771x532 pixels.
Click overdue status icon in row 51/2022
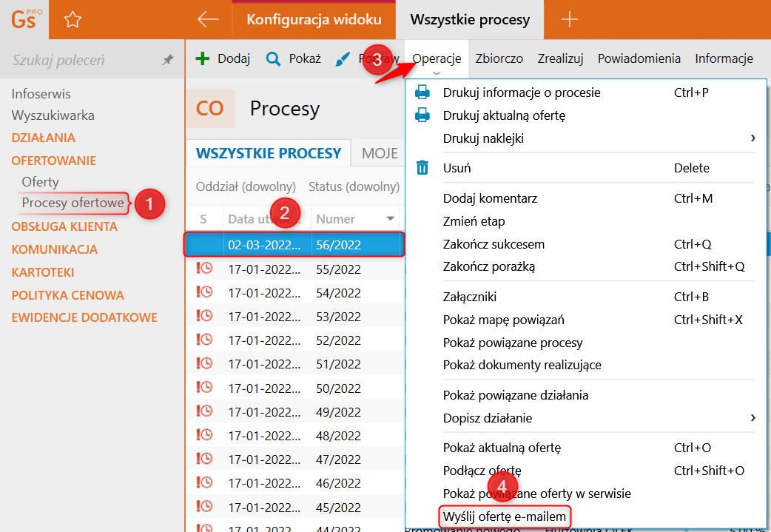[204, 363]
